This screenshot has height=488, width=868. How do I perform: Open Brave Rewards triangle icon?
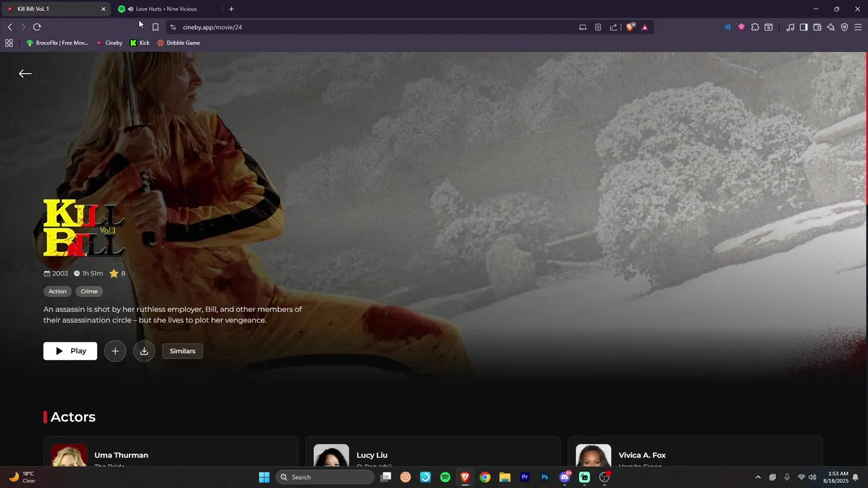point(645,27)
